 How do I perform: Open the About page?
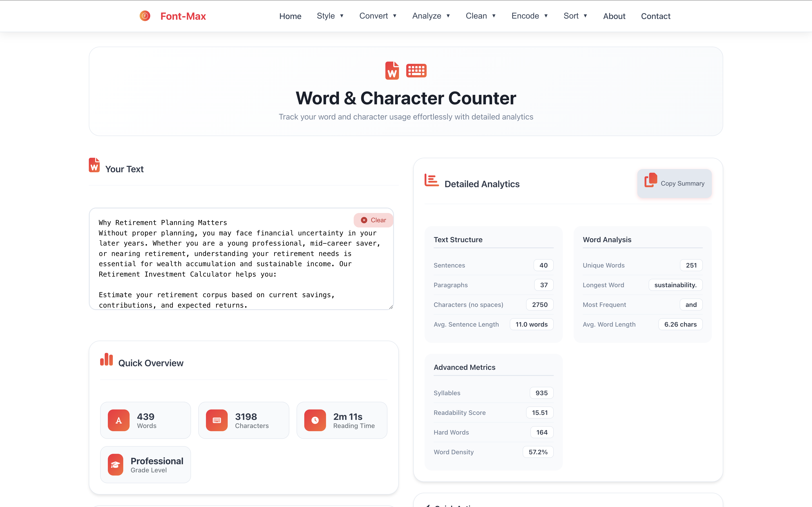tap(614, 16)
